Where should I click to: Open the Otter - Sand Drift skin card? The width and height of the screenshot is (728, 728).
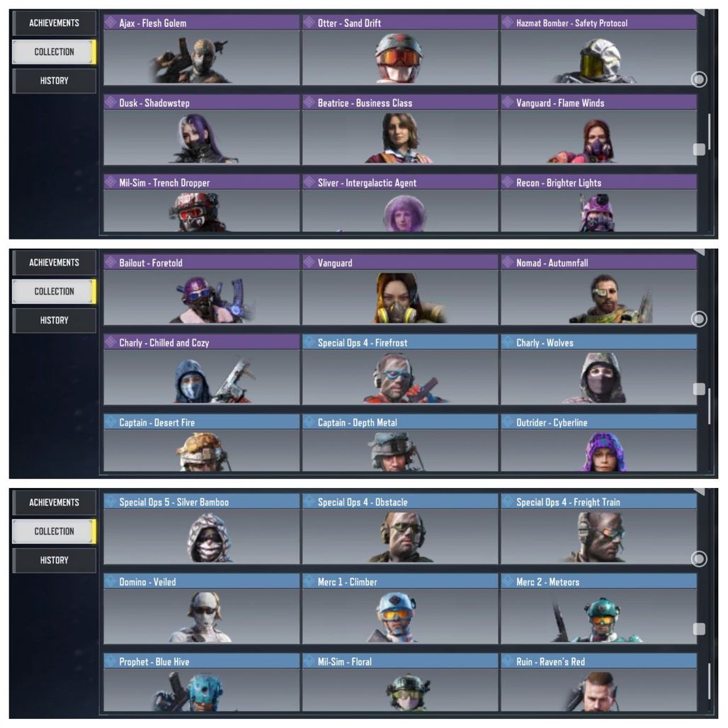399,50
